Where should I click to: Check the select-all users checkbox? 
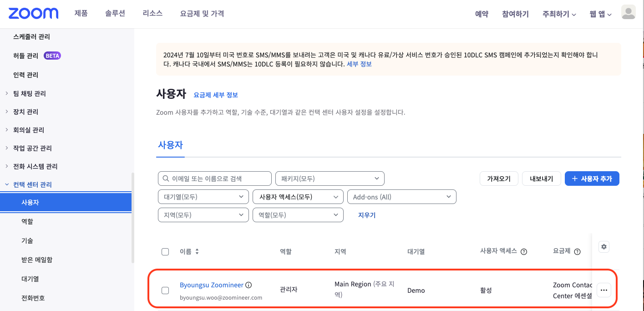pyautogui.click(x=165, y=252)
